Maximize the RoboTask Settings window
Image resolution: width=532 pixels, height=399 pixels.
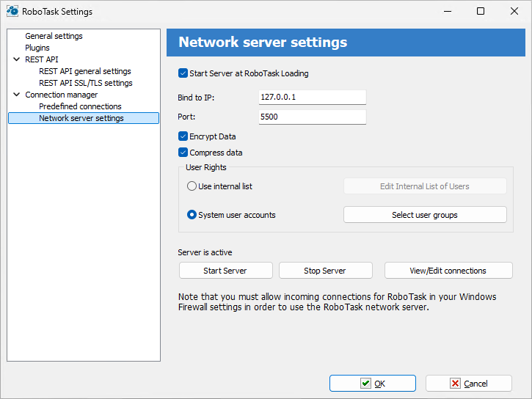coord(481,11)
